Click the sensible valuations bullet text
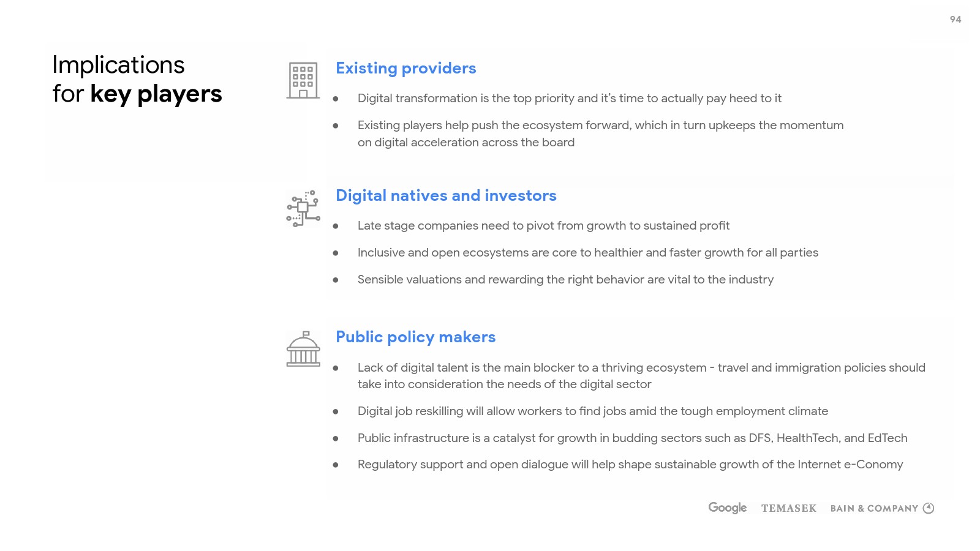Screen dimensions: 980x551 [565, 279]
